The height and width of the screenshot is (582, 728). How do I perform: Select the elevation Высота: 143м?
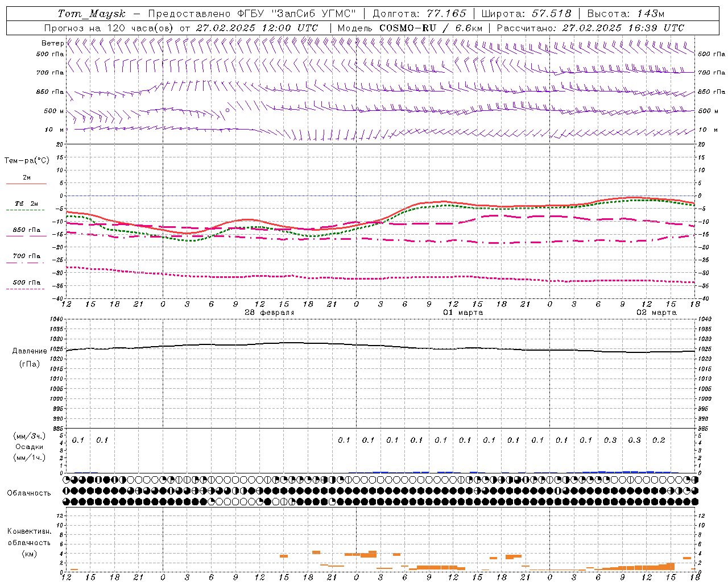pyautogui.click(x=626, y=14)
